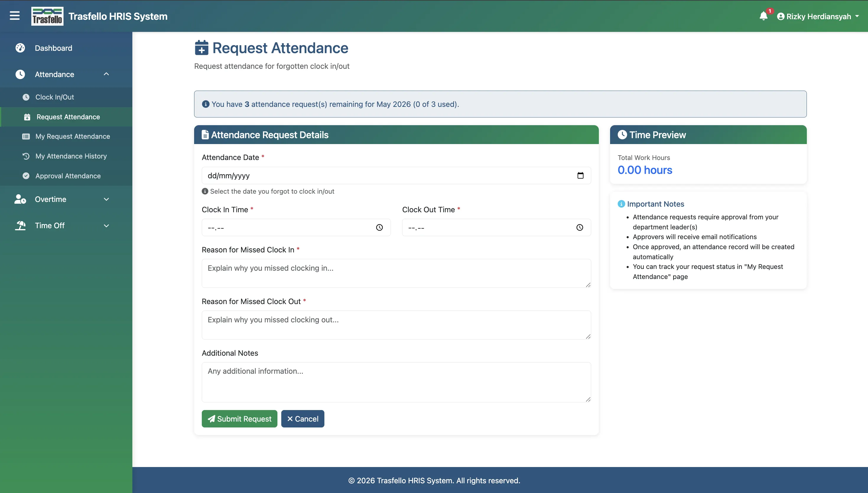Open the calendar picker in Attendance Date
The image size is (868, 493).
pyautogui.click(x=580, y=175)
